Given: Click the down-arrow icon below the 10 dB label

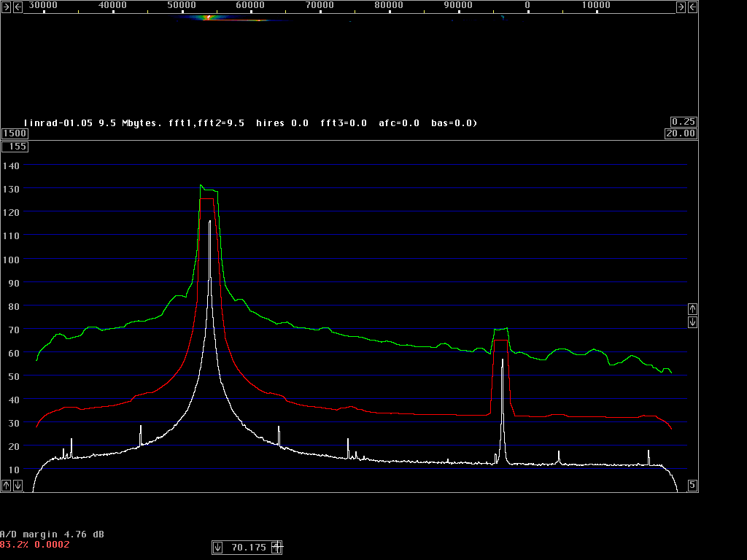Looking at the screenshot, I should coord(18,486).
